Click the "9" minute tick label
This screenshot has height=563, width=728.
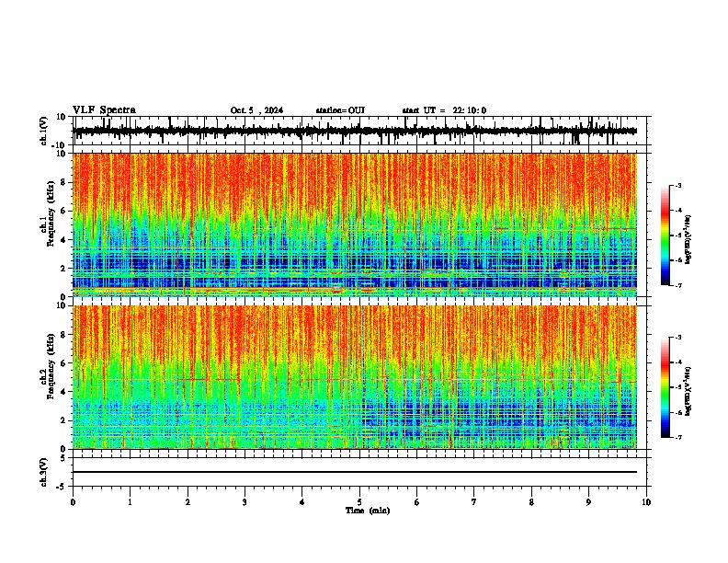(x=588, y=502)
